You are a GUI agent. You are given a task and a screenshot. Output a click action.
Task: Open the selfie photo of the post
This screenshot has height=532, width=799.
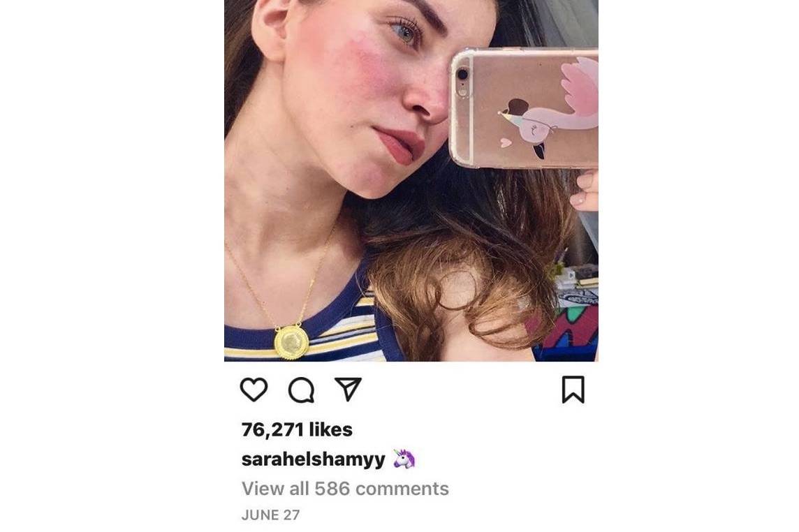click(x=411, y=180)
